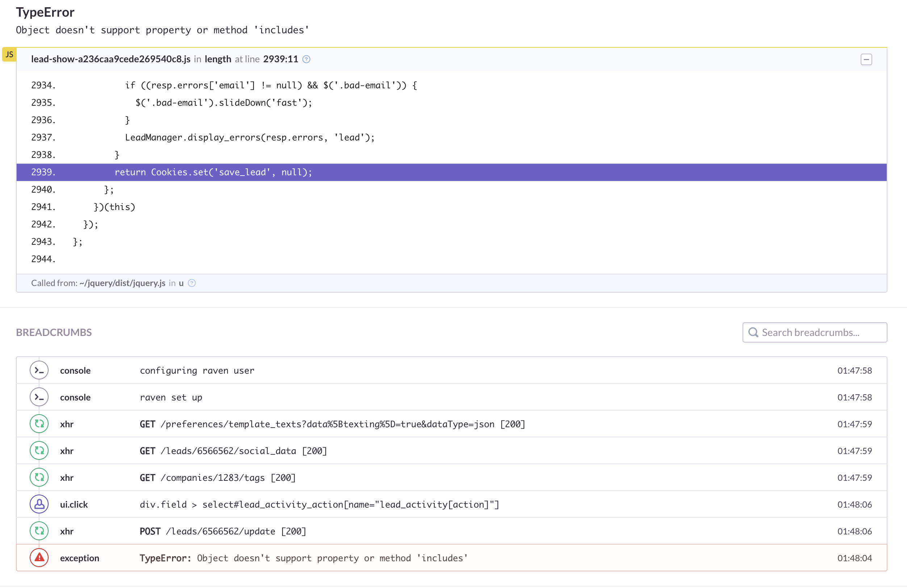Image resolution: width=907 pixels, height=588 pixels.
Task: Click the magnifier icon in breadcrumb search
Action: pos(753,332)
